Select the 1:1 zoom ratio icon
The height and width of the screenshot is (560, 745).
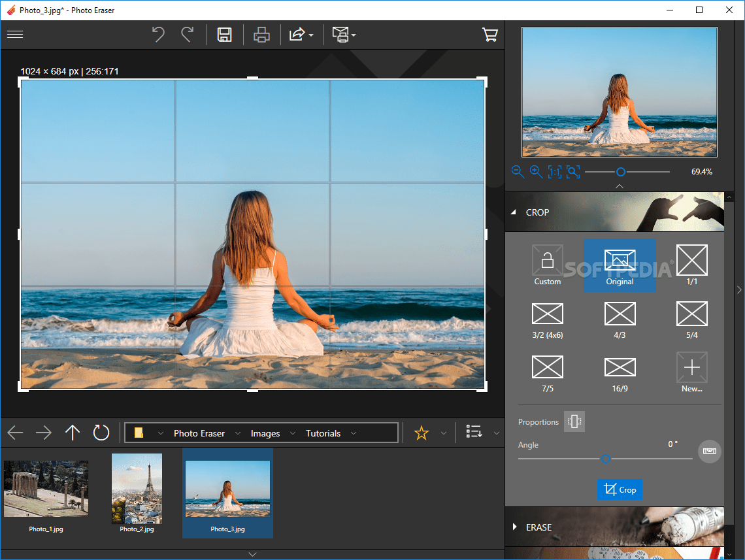click(555, 172)
